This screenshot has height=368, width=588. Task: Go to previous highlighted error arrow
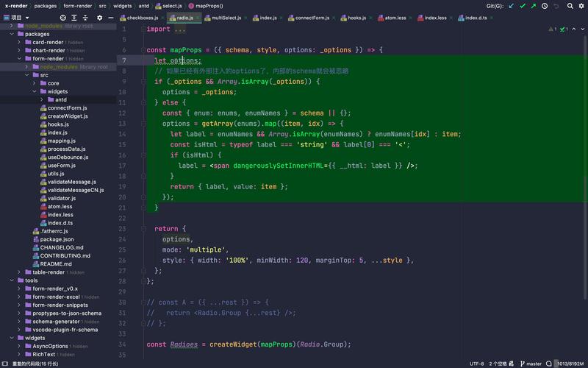pos(574,29)
